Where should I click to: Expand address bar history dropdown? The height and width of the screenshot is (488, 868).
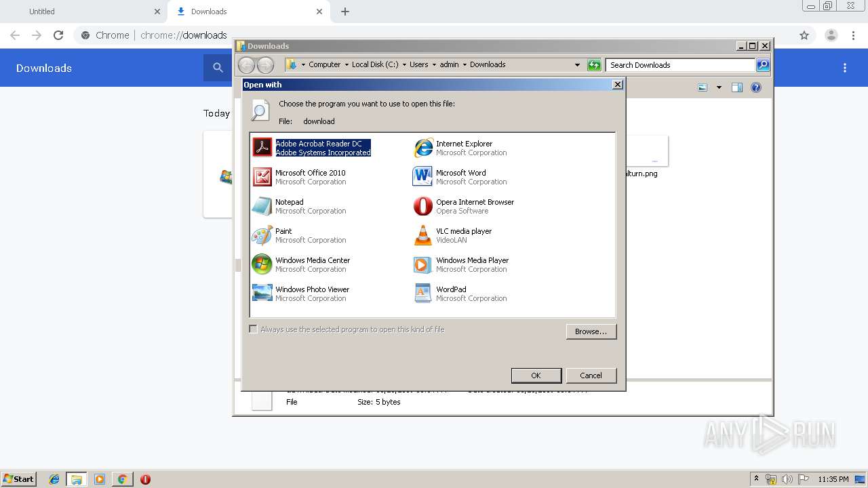tap(577, 65)
